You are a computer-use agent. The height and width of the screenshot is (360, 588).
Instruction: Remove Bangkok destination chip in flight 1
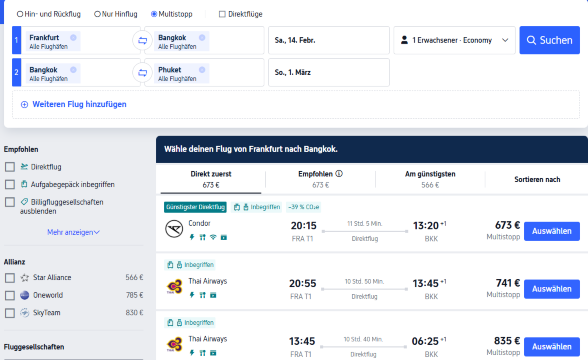pyautogui.click(x=202, y=38)
